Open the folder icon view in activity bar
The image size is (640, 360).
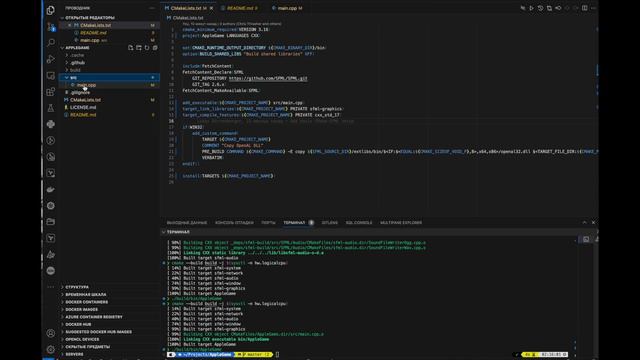point(51,222)
